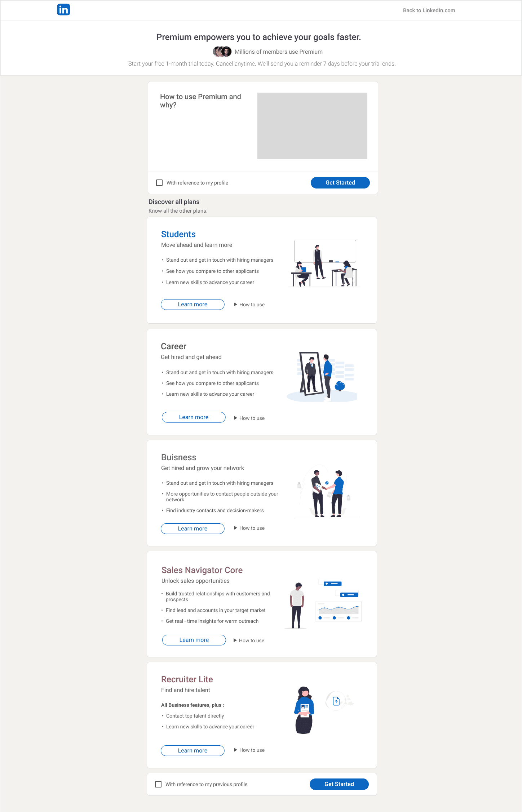The height and width of the screenshot is (812, 522).
Task: Click the top Get Started button
Action: click(340, 183)
